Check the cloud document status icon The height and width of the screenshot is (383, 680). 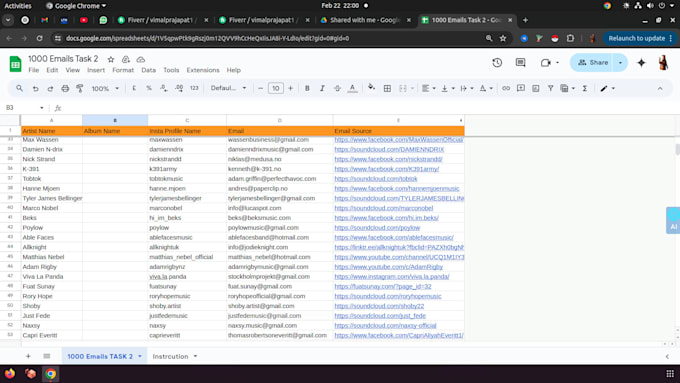[x=141, y=59]
